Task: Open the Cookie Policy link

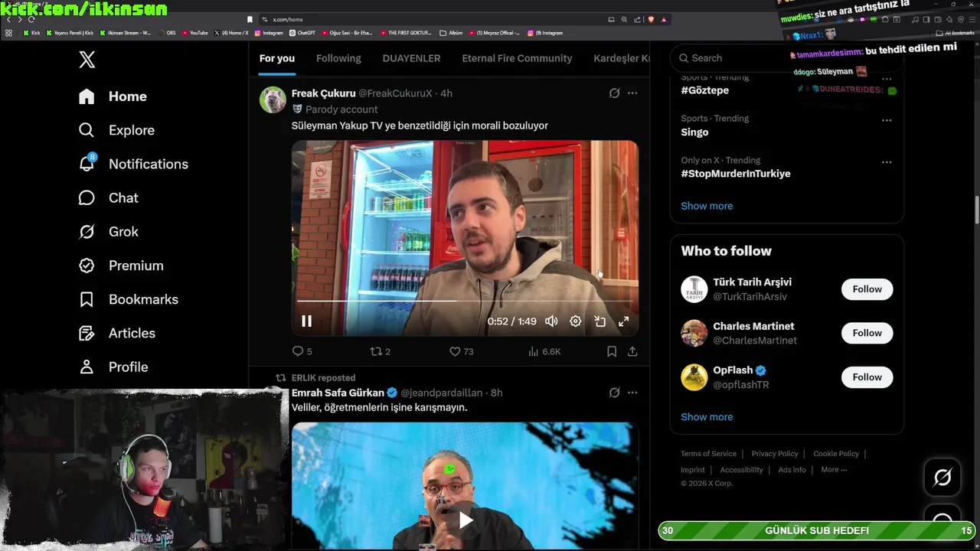Action: (x=836, y=454)
